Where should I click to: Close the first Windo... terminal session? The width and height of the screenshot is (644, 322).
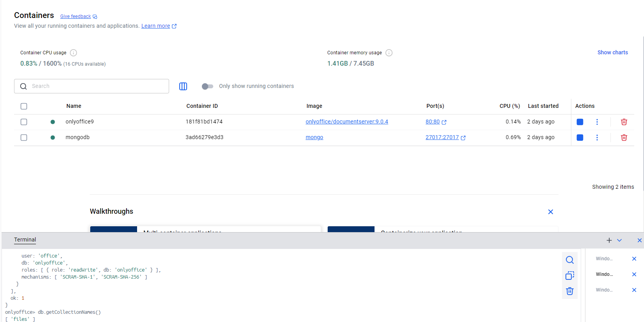tap(634, 259)
